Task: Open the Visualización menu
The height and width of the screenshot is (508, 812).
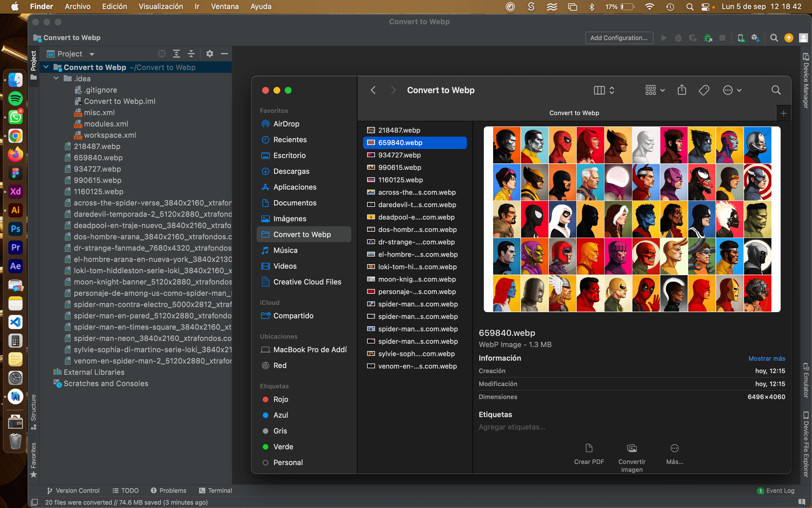Action: (161, 7)
